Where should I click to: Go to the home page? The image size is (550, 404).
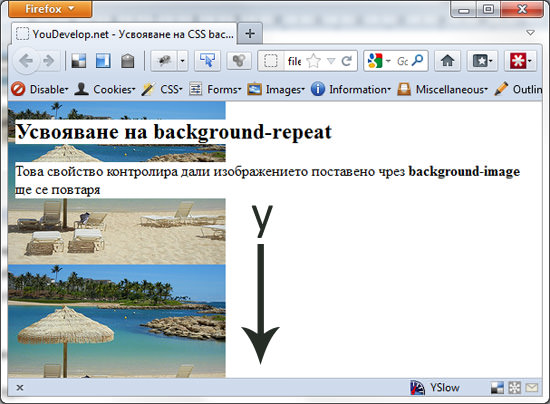click(447, 61)
